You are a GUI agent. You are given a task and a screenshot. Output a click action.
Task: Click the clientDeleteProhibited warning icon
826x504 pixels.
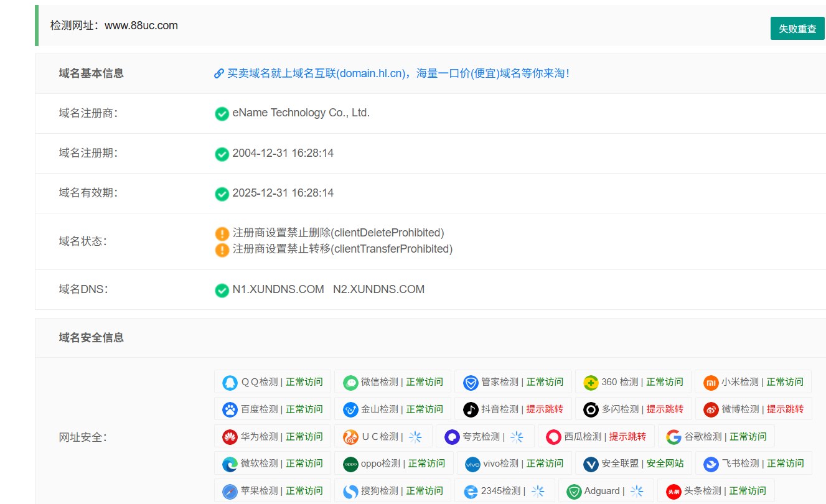(222, 233)
